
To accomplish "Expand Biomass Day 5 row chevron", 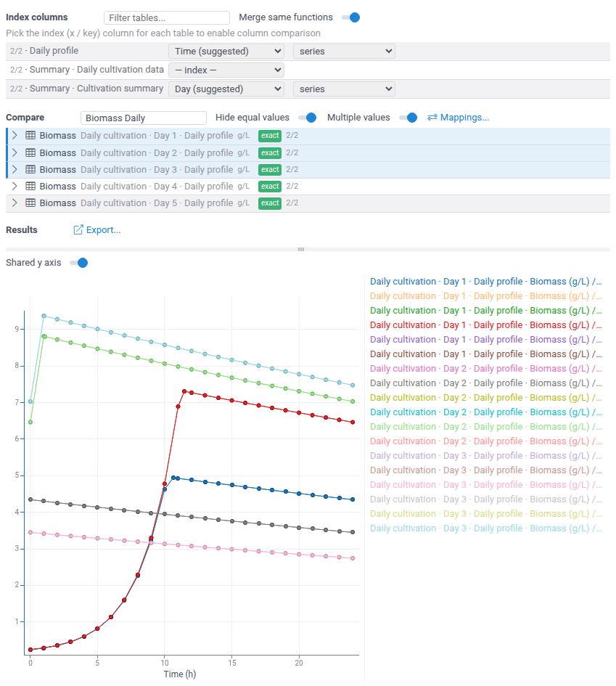I will (15, 203).
